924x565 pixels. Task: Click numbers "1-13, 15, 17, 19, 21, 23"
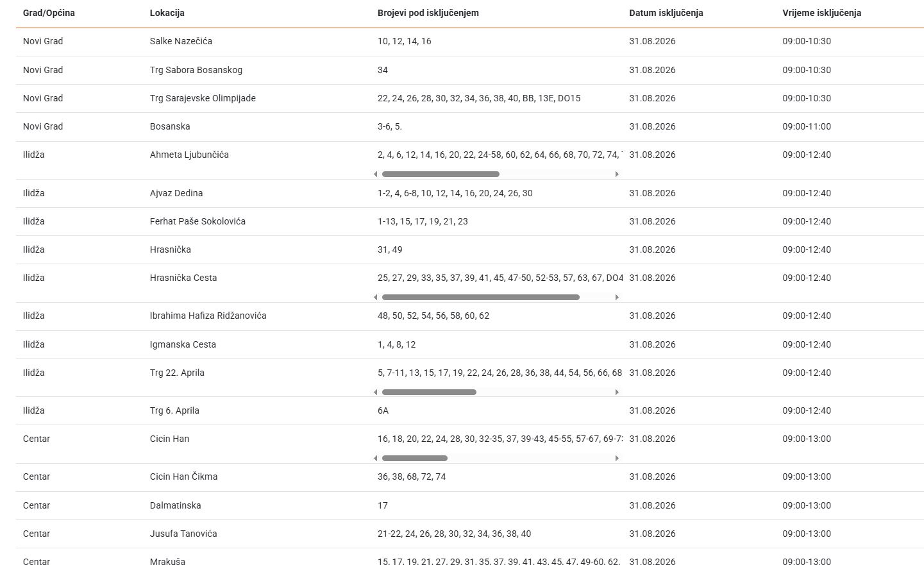(x=423, y=221)
